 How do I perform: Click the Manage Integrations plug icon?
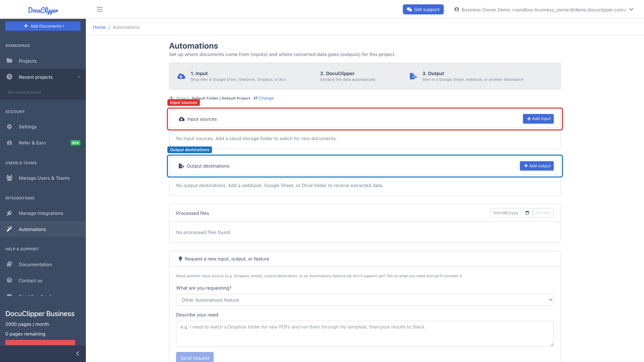point(9,213)
